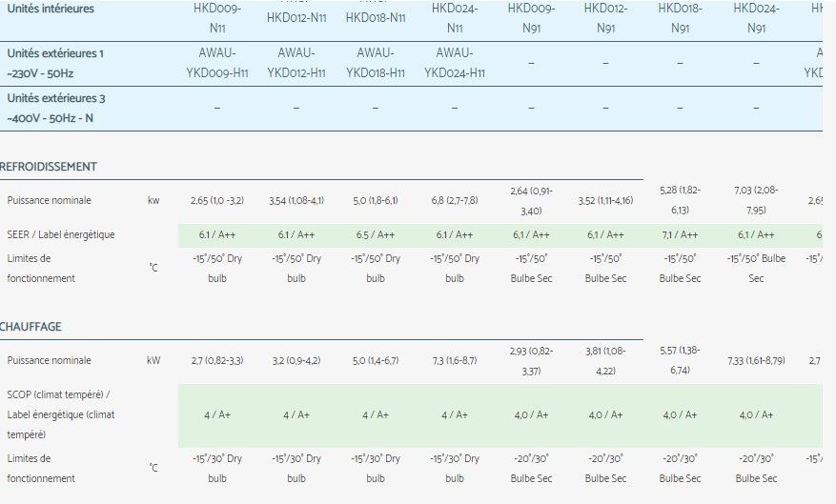This screenshot has width=836, height=504.
Task: Click the 'Unités intérieures' row header
Action: pos(51,9)
